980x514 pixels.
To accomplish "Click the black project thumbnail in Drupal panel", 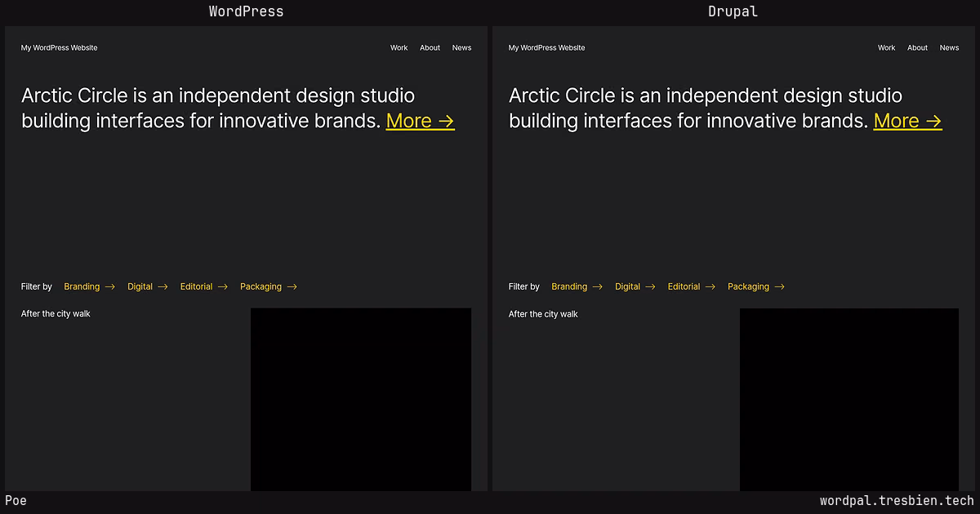I will (x=849, y=400).
